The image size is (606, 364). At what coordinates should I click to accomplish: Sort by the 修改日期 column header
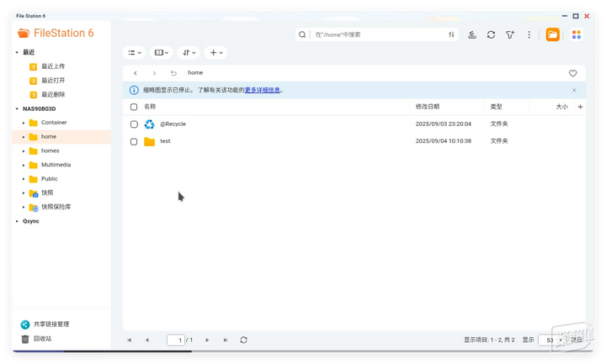pos(427,107)
